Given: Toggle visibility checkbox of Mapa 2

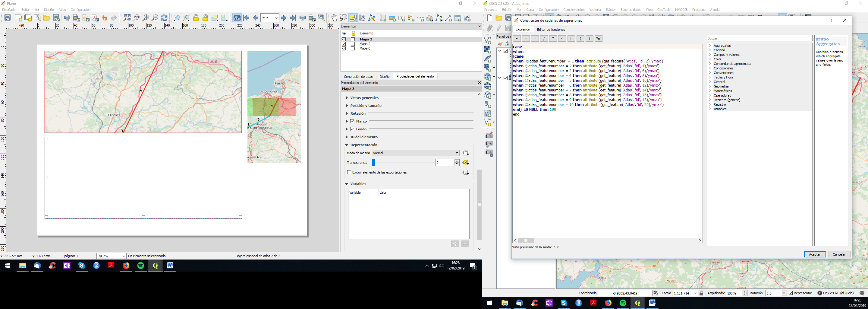Looking at the screenshot, I should 344,44.
